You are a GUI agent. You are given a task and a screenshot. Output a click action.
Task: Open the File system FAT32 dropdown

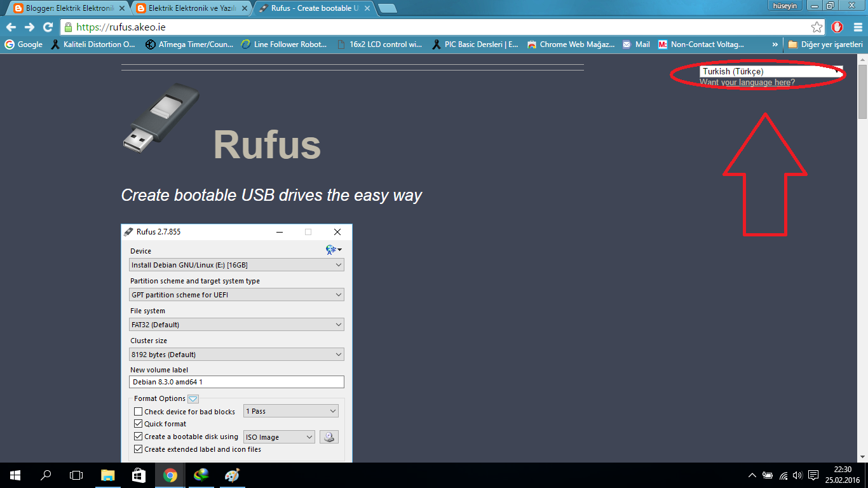click(236, 325)
